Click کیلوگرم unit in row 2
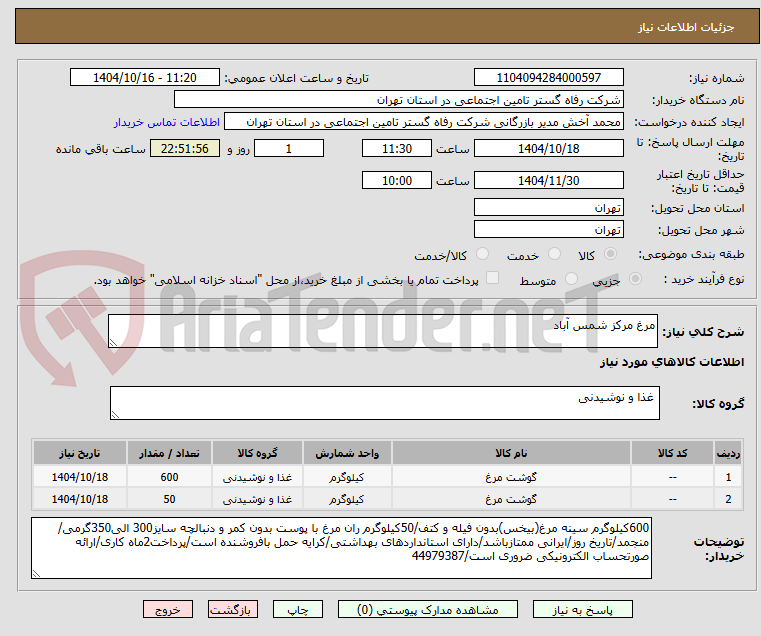 point(347,499)
